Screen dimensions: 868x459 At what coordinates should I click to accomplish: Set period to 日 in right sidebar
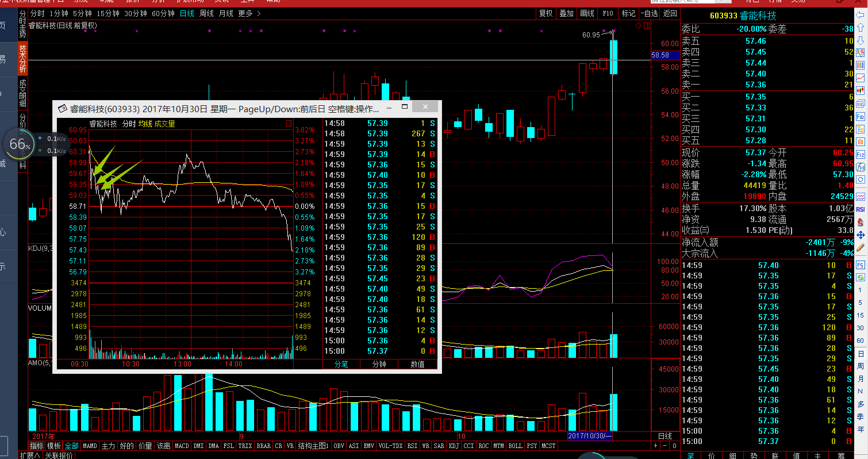pyautogui.click(x=861, y=354)
